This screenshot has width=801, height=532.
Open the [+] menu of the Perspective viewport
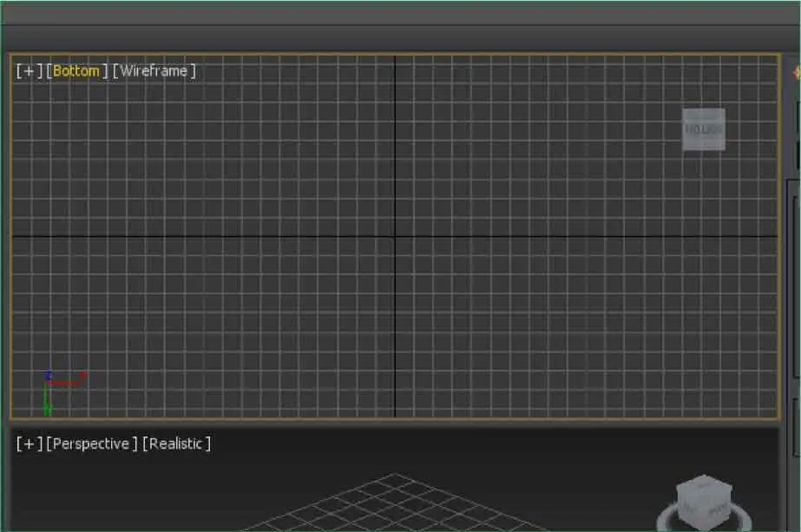tap(30, 443)
